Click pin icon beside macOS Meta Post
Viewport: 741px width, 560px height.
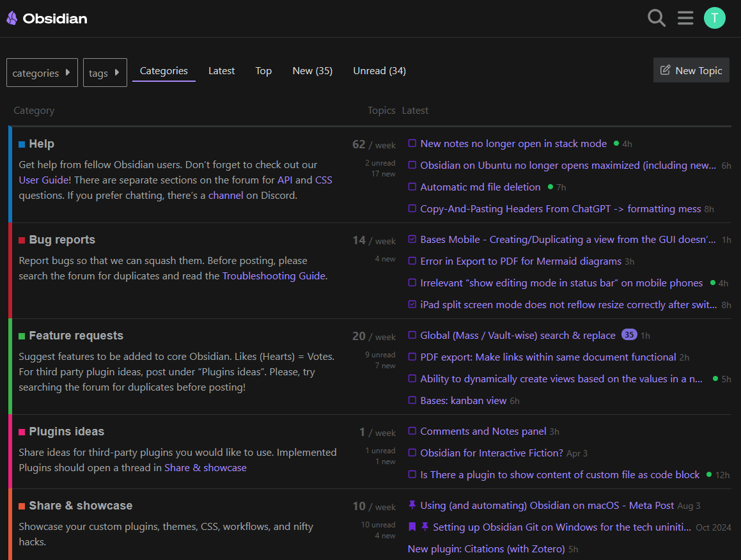point(412,505)
